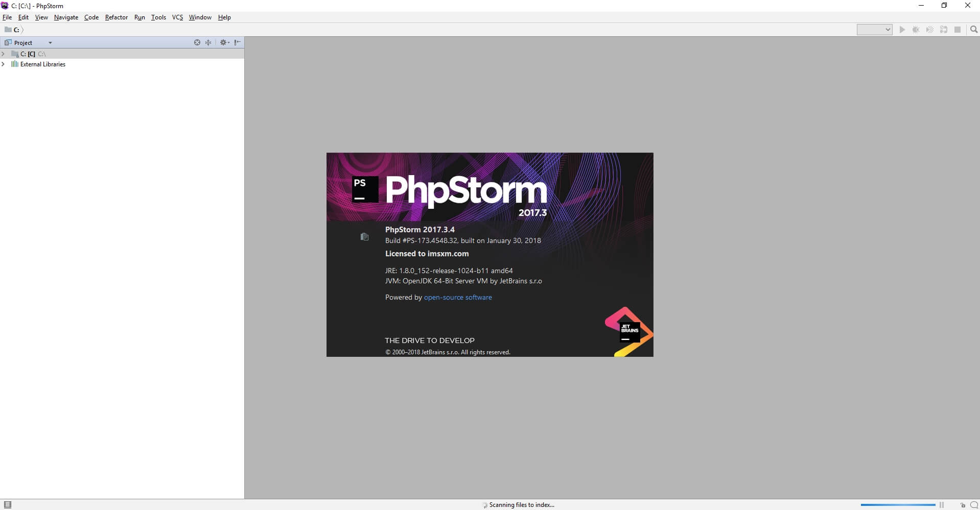
Task: Open the File menu
Action: pyautogui.click(x=7, y=17)
